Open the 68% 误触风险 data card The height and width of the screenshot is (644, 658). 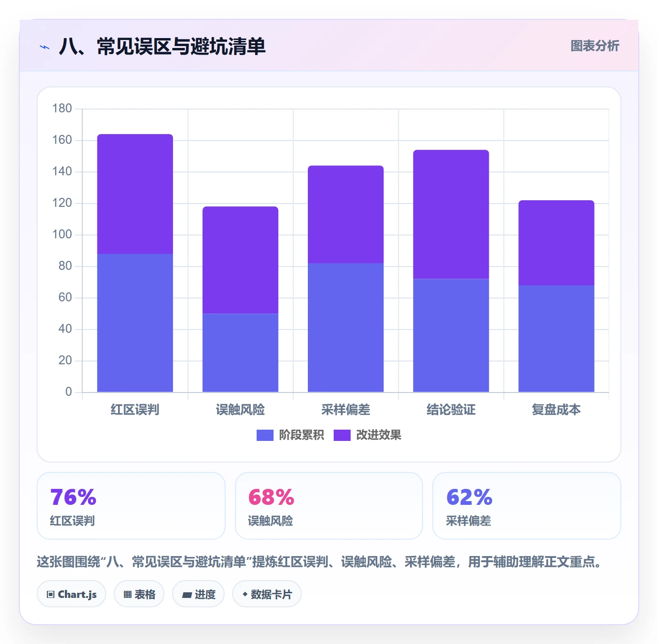coord(329,506)
